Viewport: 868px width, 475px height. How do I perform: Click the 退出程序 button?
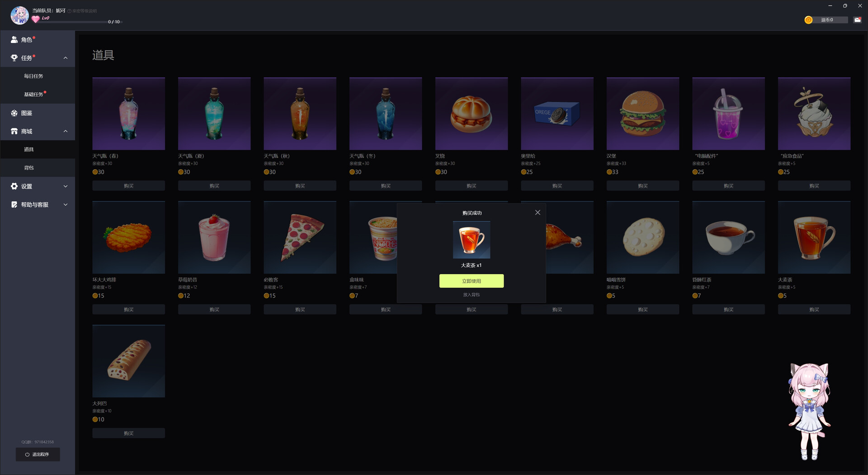[38, 454]
